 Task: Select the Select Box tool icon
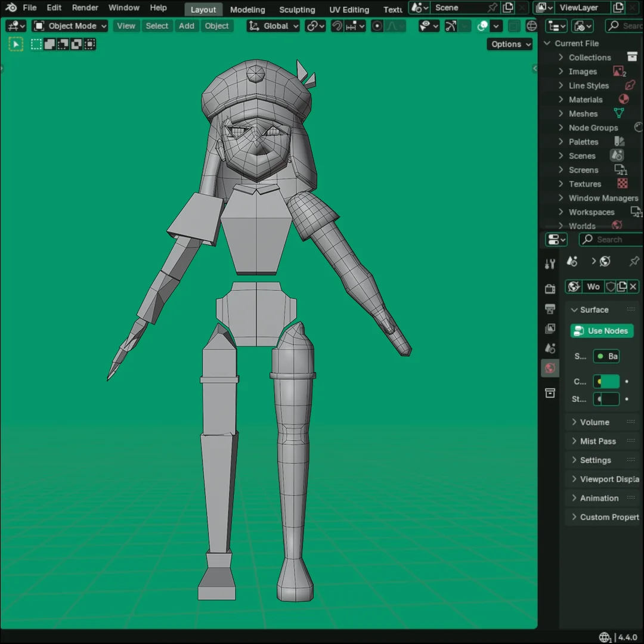pyautogui.click(x=16, y=44)
